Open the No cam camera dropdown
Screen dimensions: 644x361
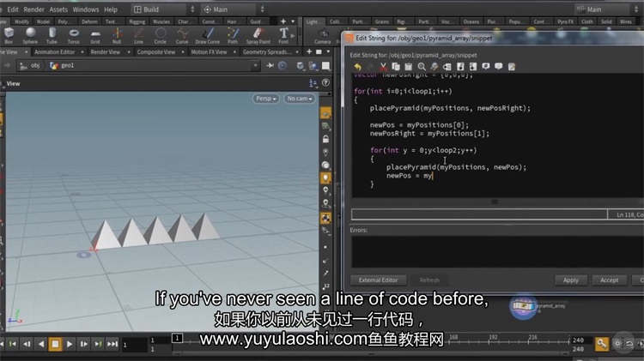[300, 99]
